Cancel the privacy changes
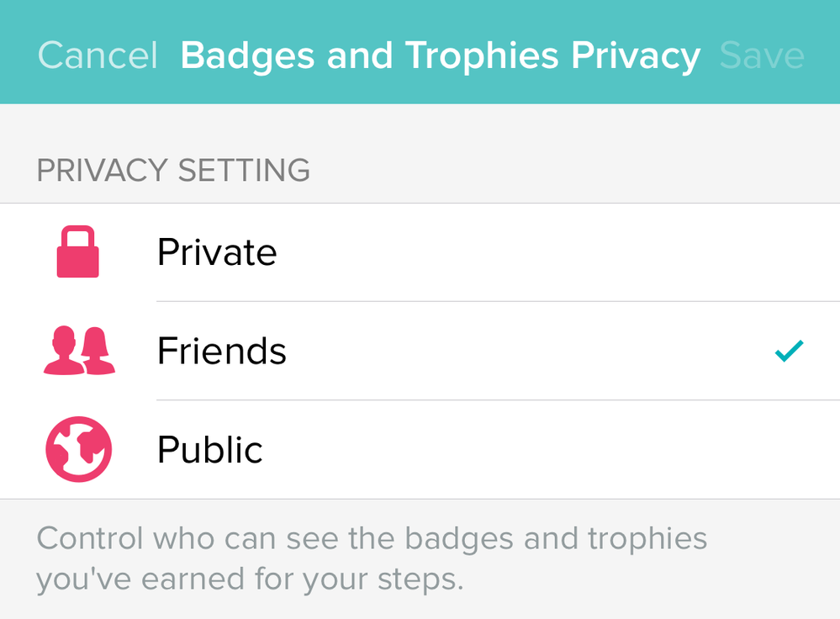Viewport: 840px width, 619px height. point(98,56)
